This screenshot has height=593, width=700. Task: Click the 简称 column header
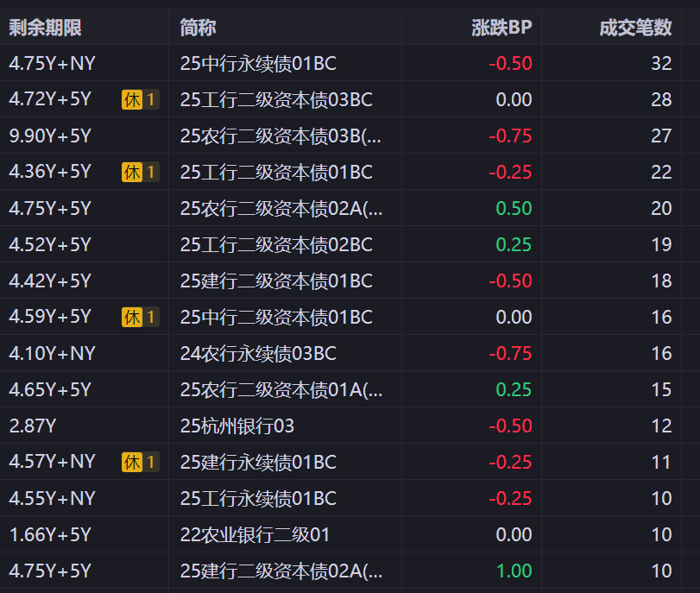click(x=199, y=28)
